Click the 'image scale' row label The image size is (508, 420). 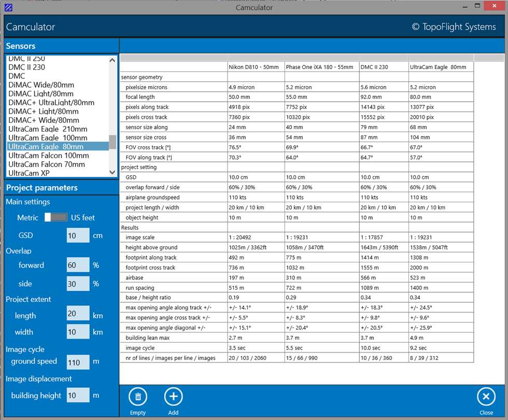pos(140,237)
